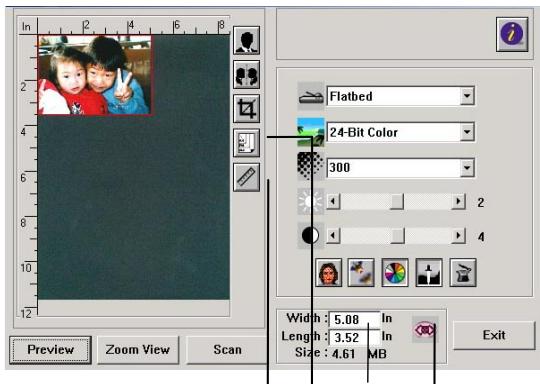Click the contrast slider thumb
Screen dimensions: 540x384
[397, 236]
